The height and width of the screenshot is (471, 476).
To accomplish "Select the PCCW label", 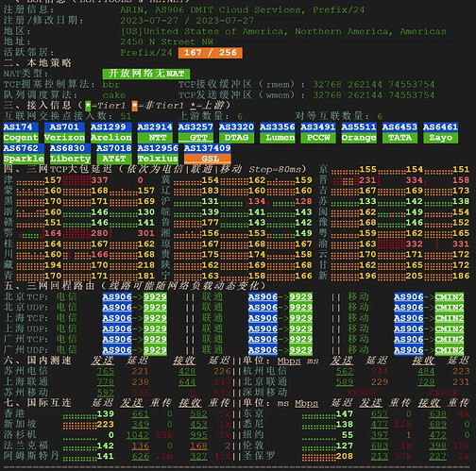I will coord(318,138).
